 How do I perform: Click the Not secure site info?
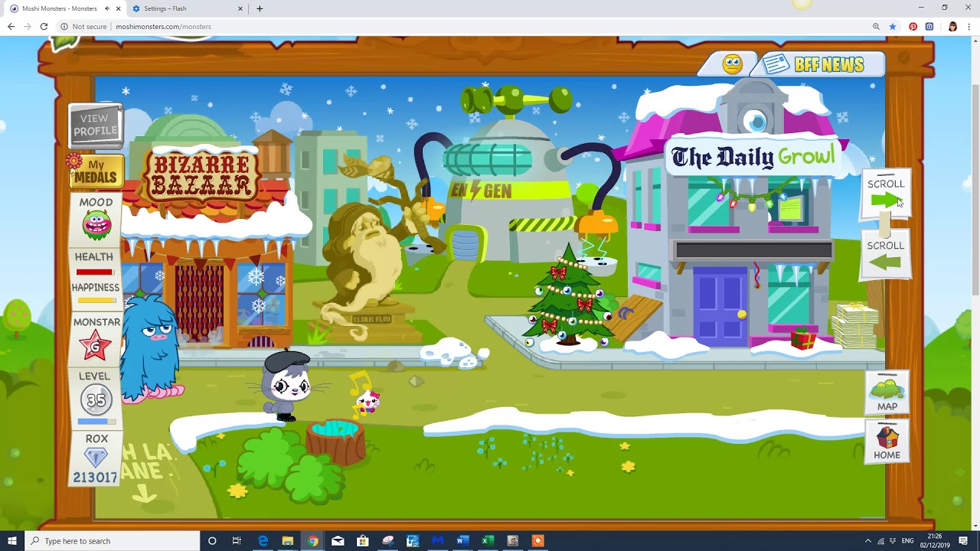84,27
